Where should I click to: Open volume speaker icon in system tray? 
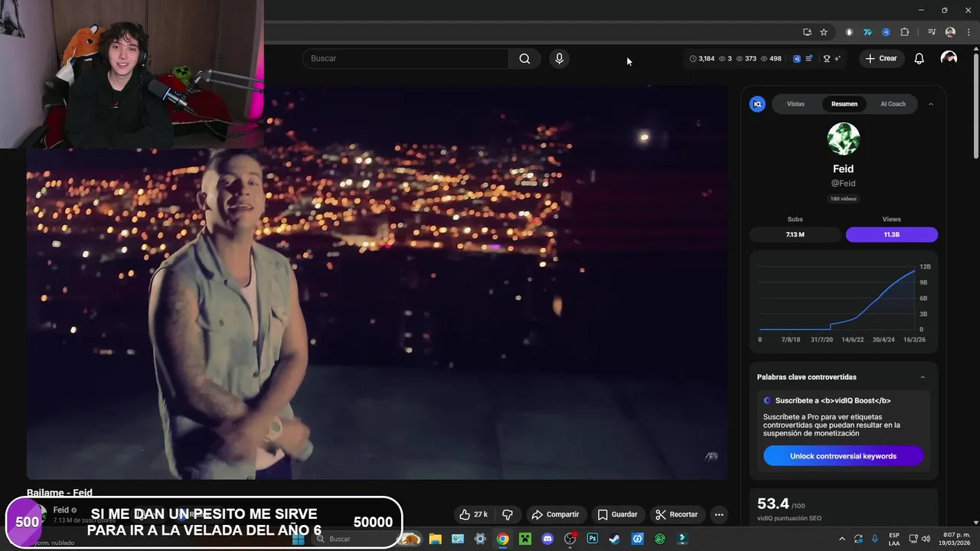[925, 539]
